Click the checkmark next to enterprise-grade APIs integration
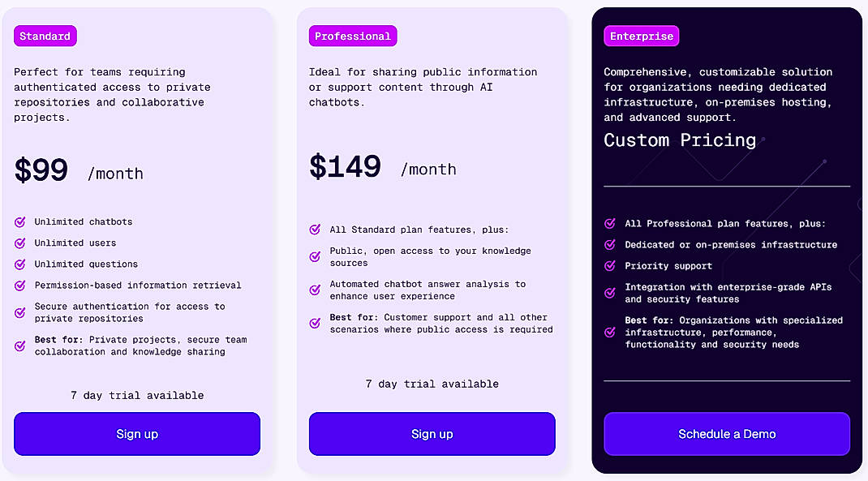The image size is (868, 481). click(x=609, y=292)
